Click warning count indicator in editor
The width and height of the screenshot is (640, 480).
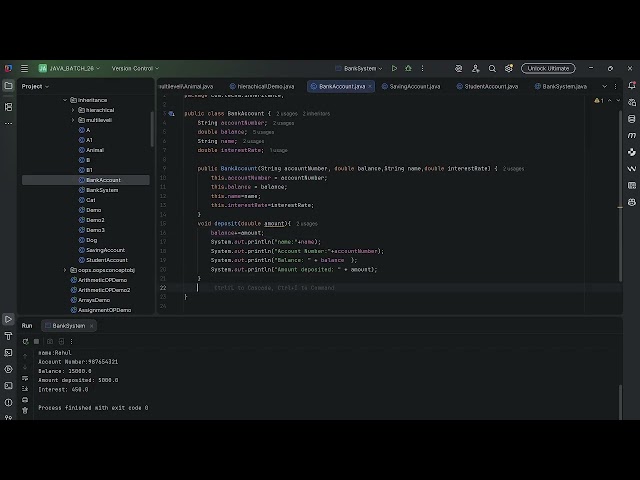pos(599,100)
